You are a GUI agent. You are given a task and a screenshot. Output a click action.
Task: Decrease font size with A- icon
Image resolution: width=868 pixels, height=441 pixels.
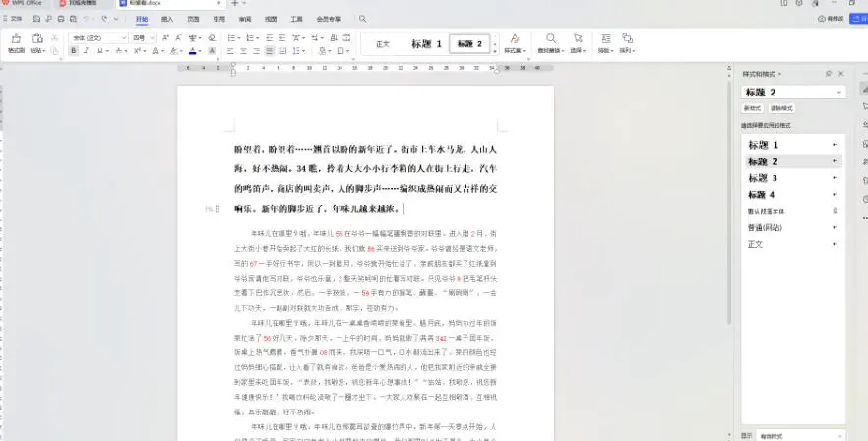(178, 38)
